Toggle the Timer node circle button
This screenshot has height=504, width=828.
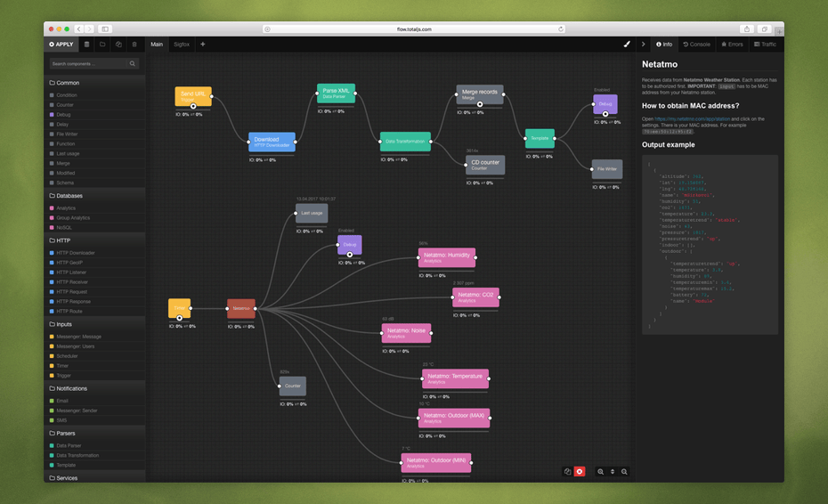180,318
